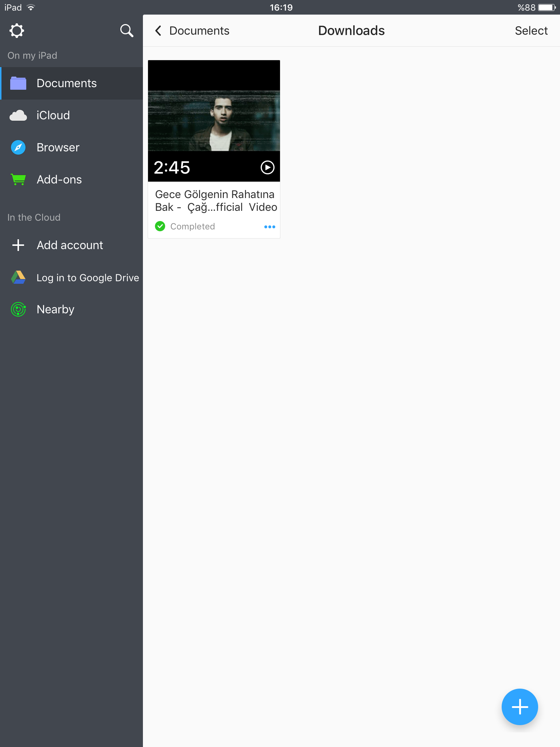
Task: Tap the Downloads title
Action: 351,31
